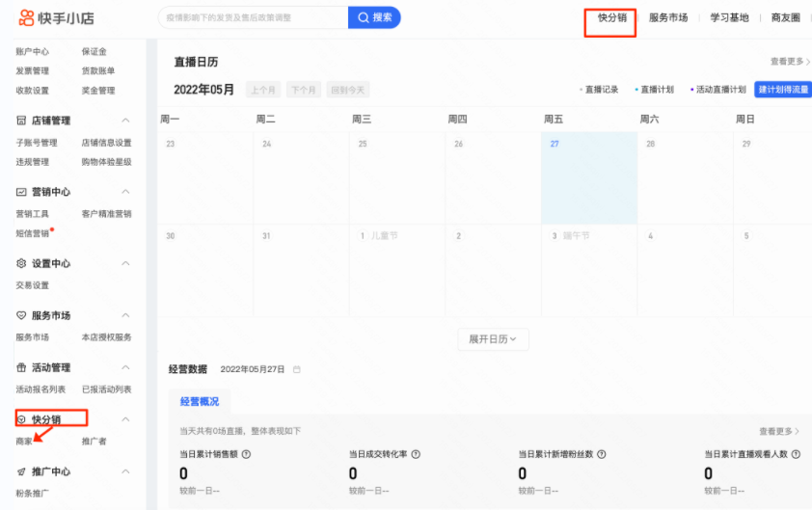Click the date 2022年05月27日
The width and height of the screenshot is (812, 510).
point(253,369)
